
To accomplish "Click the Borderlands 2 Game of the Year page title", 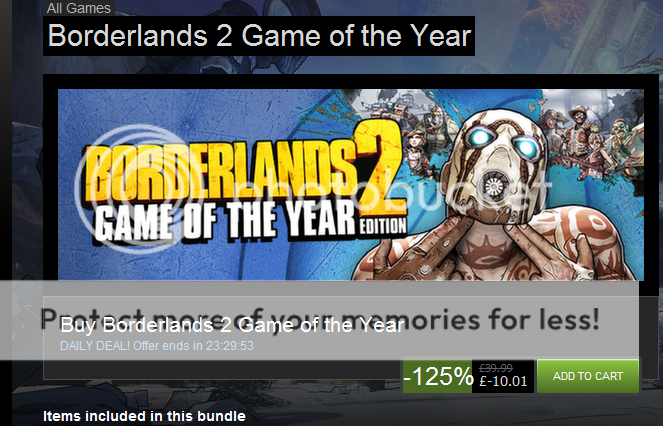I will (x=259, y=36).
